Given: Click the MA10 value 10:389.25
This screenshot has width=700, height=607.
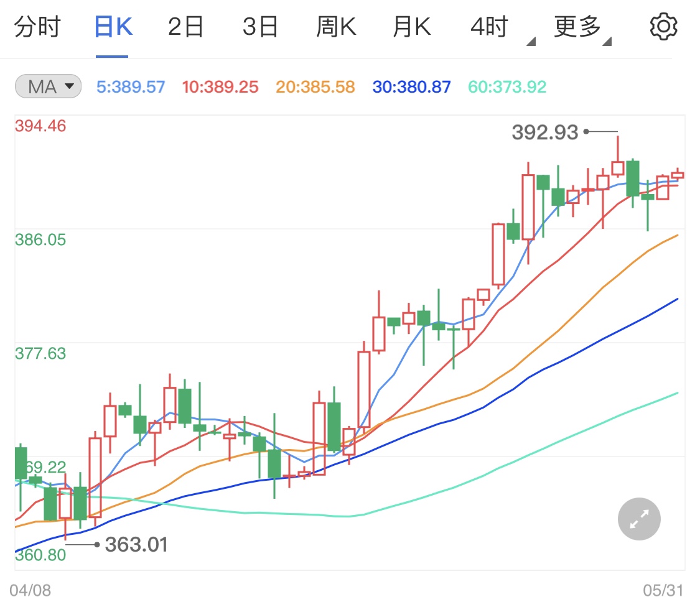Looking at the screenshot, I should (x=220, y=86).
